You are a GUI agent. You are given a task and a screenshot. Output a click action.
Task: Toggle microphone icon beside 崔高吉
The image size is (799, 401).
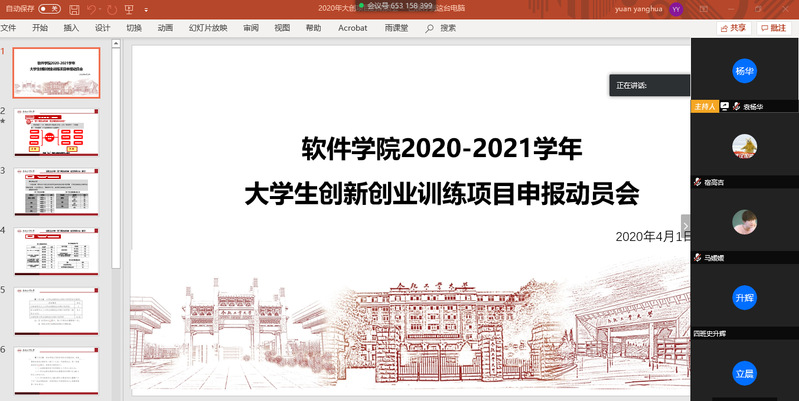point(697,182)
